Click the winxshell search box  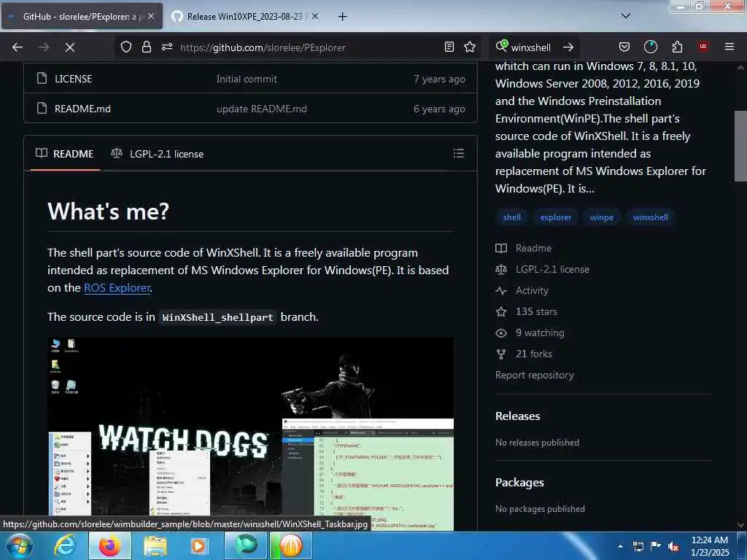[x=531, y=47]
